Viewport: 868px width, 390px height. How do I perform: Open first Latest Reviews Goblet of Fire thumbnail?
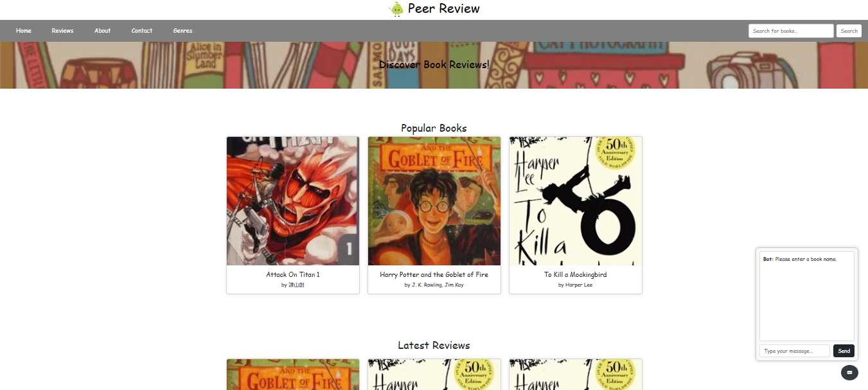293,375
